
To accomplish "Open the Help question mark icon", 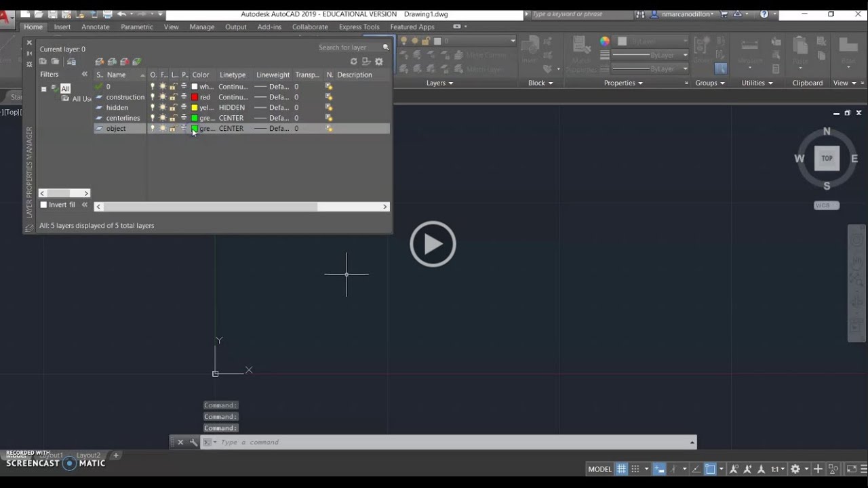I will (x=764, y=14).
